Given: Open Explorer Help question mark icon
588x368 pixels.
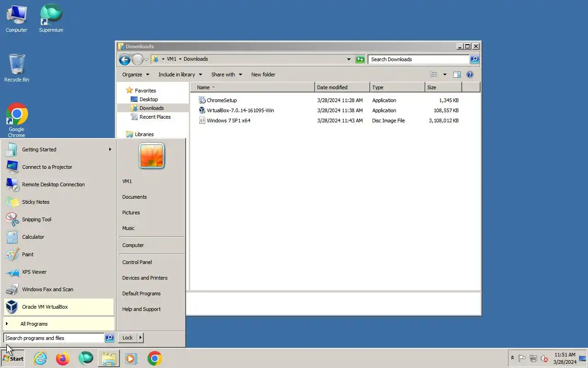Looking at the screenshot, I should pos(470,75).
